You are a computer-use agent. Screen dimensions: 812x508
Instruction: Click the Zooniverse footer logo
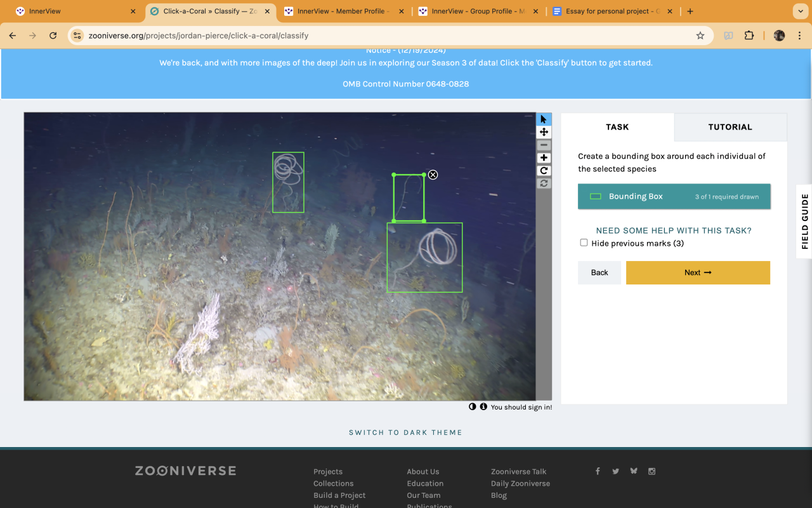coord(185,471)
